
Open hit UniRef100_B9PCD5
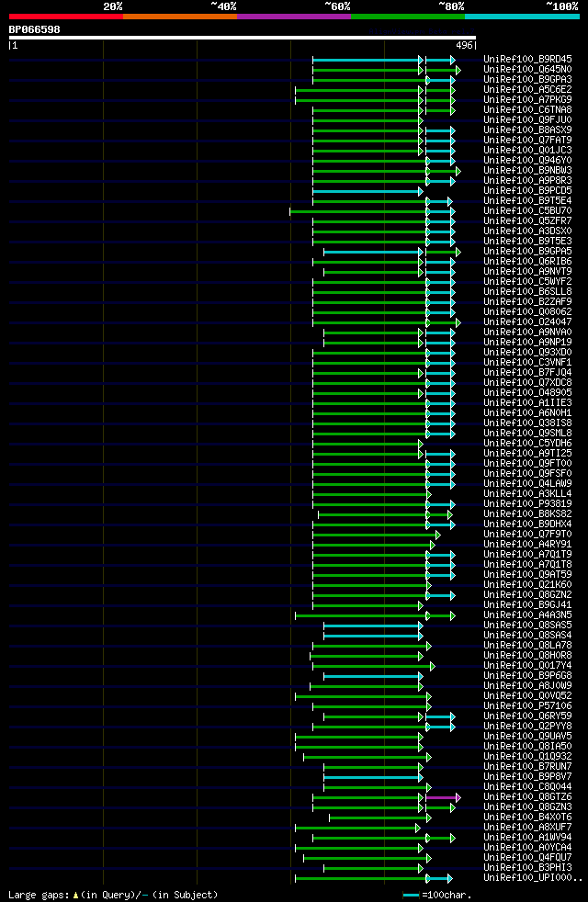527,190
